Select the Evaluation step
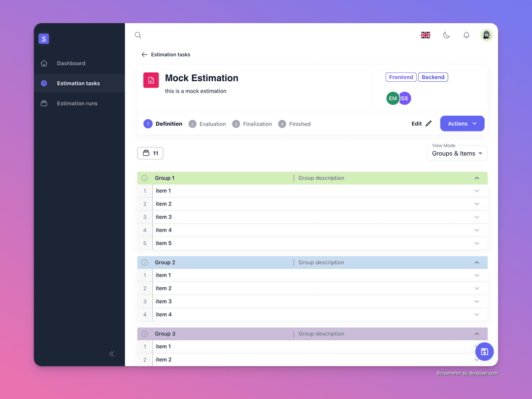The height and width of the screenshot is (399, 532). pyautogui.click(x=207, y=124)
